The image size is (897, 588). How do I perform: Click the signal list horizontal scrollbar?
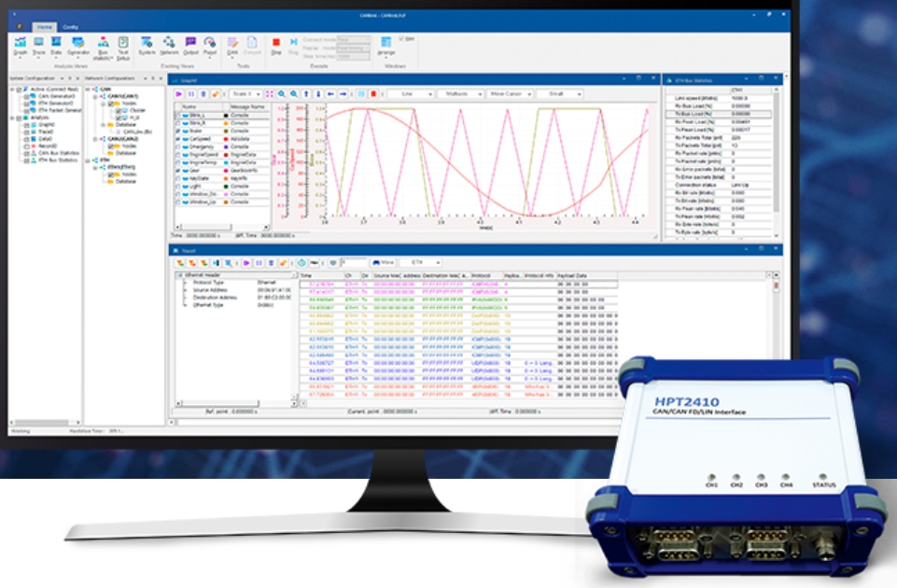point(222,227)
